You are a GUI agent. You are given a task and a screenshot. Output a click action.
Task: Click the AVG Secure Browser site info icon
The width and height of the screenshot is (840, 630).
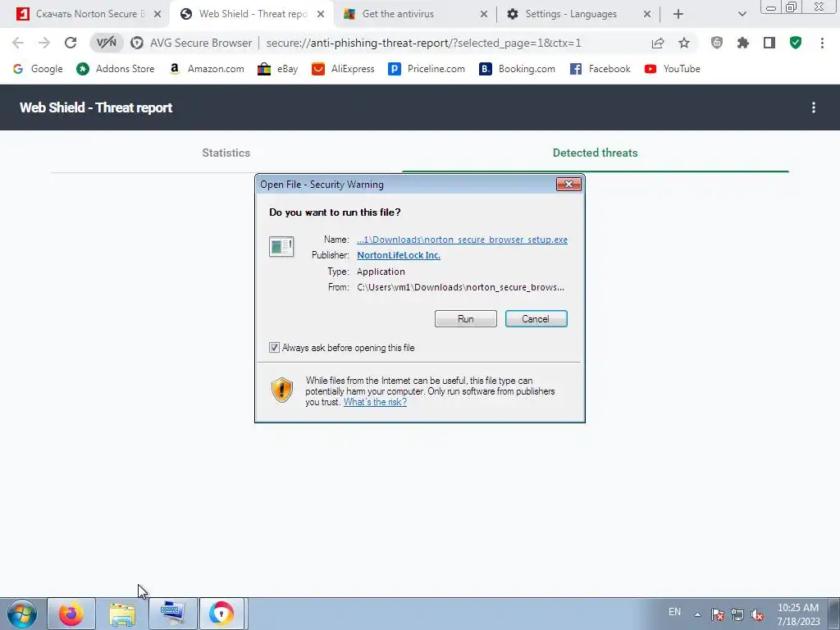click(137, 43)
